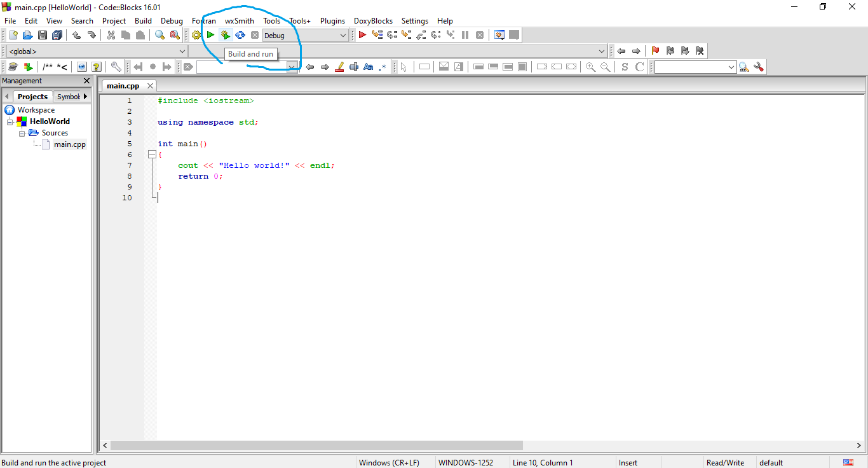Click the Rebuild icon
This screenshot has height=468, width=868.
[240, 35]
